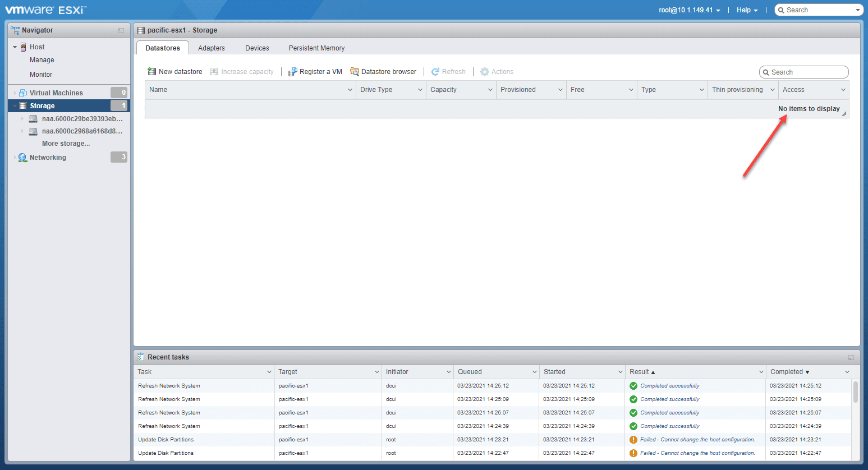Expand the naa.6000c2968a6168d8 device node
Image resolution: width=868 pixels, height=470 pixels.
22,131
